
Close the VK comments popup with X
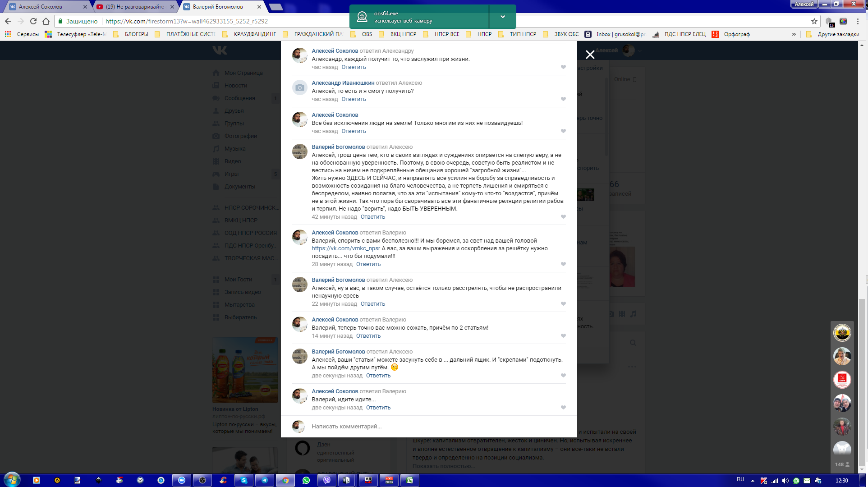pos(590,55)
